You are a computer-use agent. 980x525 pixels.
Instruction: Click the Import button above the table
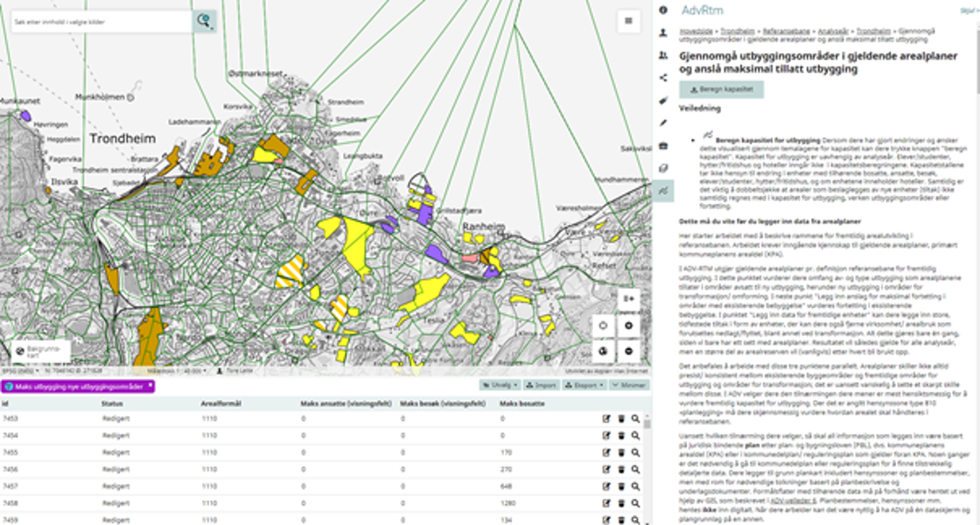(x=542, y=385)
